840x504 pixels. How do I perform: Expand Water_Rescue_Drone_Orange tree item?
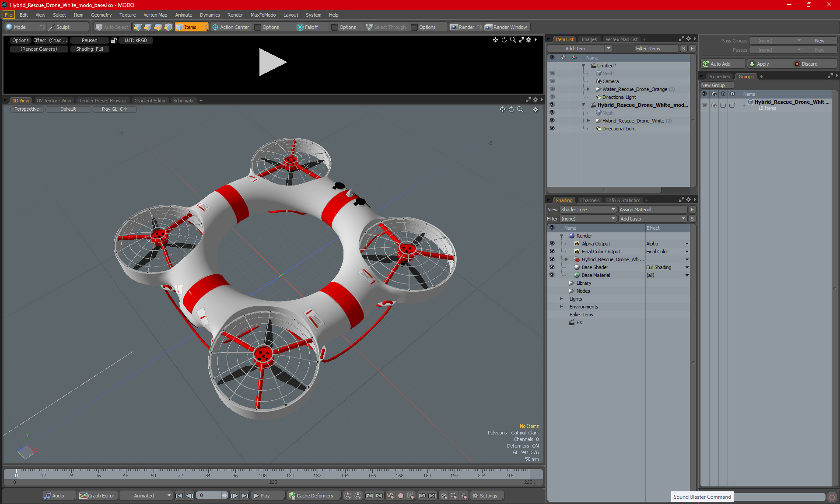point(588,89)
